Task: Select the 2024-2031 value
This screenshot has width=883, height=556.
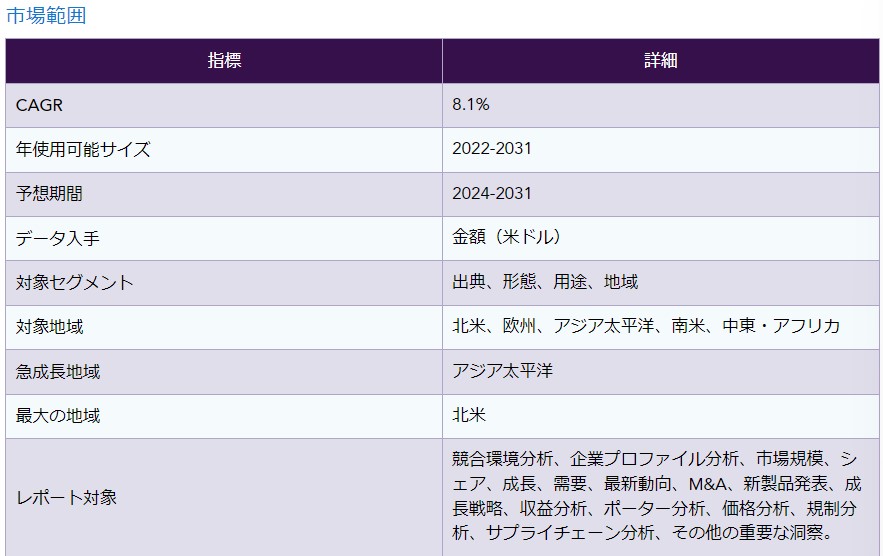Action: pos(492,193)
